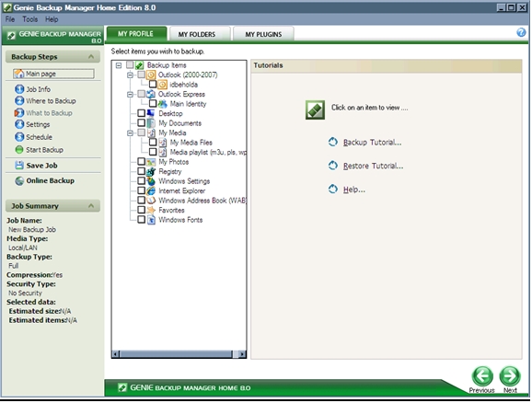Click the Internet Explorer icon

[x=151, y=190]
